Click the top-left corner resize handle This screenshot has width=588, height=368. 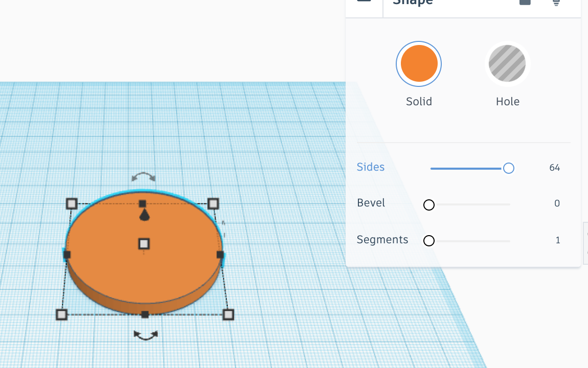(72, 203)
